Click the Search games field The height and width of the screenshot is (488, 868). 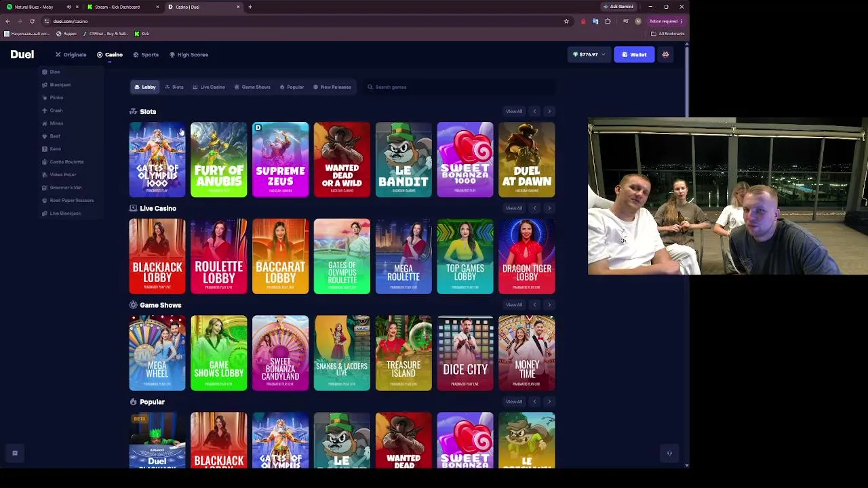coord(459,87)
